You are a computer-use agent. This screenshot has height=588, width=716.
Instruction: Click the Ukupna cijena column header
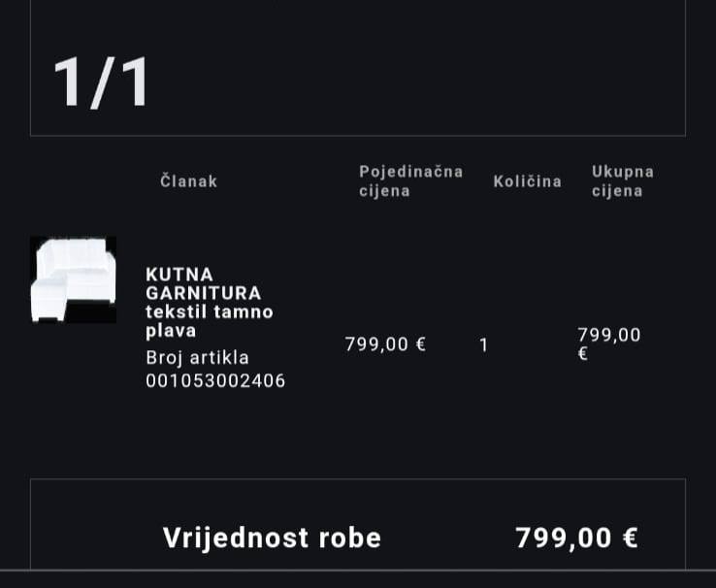(x=623, y=181)
